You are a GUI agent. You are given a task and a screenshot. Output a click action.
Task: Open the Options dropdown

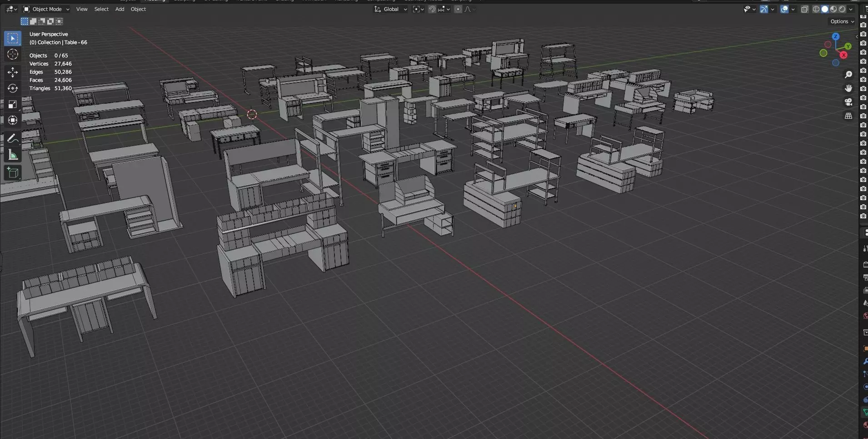pyautogui.click(x=842, y=21)
